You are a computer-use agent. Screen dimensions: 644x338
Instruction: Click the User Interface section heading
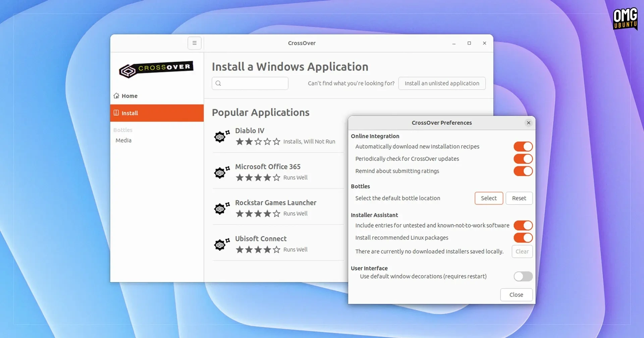369,268
